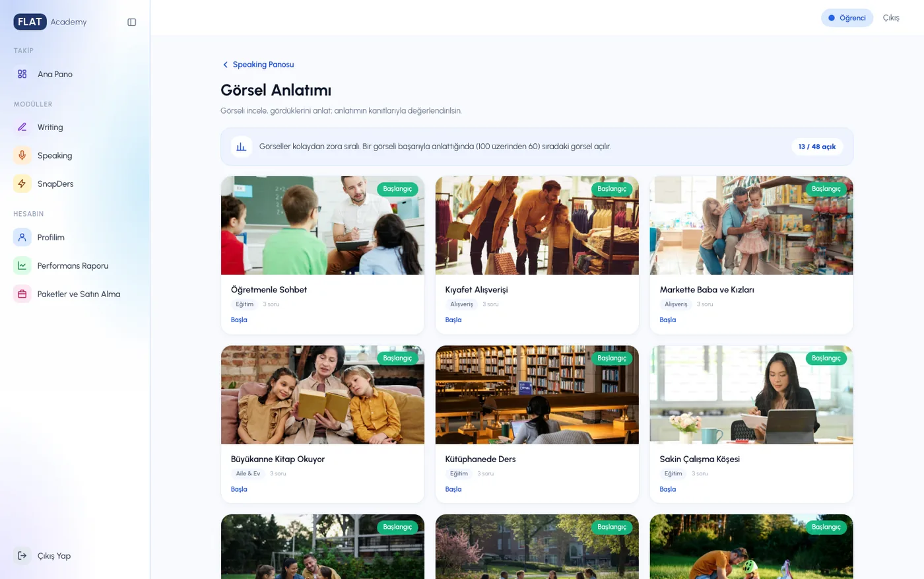Click Başla under Büyükanne Kitap Okuyor
This screenshot has width=924, height=579.
tap(239, 489)
